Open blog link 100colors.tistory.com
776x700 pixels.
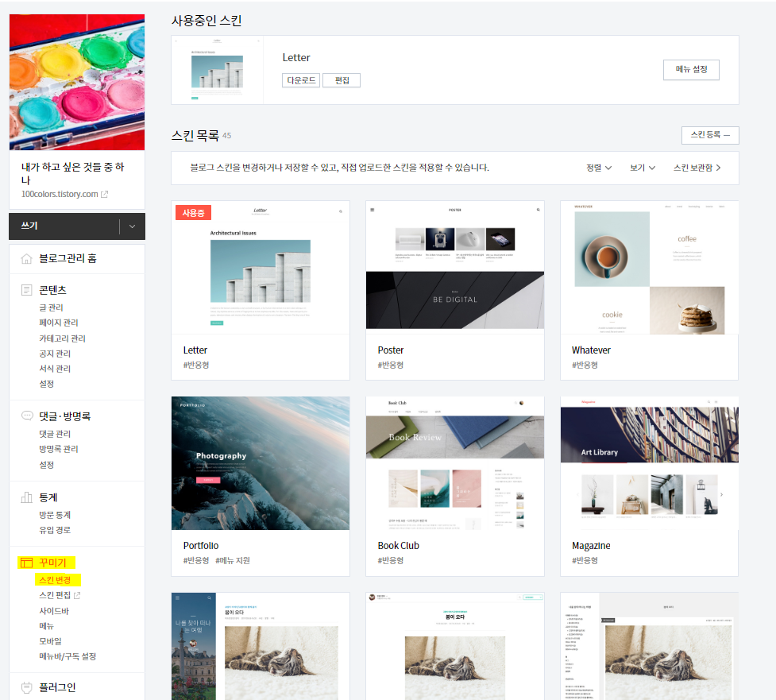point(60,194)
